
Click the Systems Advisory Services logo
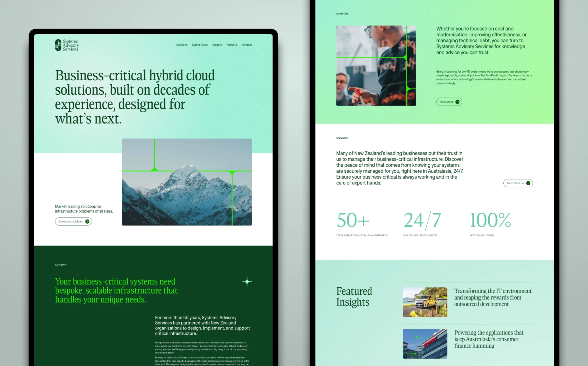67,45
